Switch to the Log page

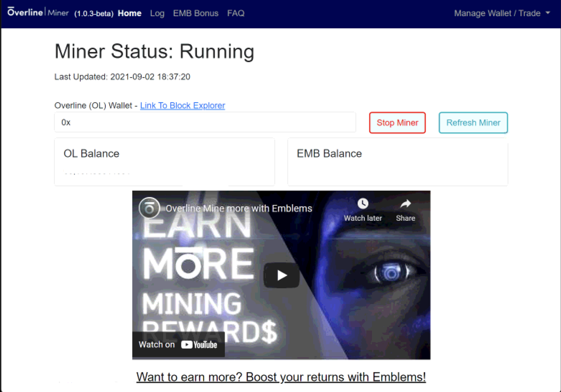(157, 13)
